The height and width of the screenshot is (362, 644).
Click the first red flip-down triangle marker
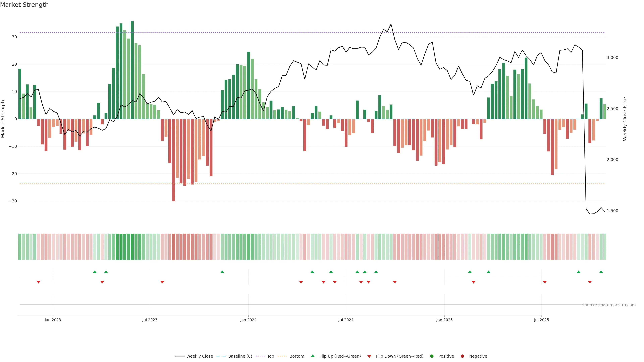[x=39, y=282]
